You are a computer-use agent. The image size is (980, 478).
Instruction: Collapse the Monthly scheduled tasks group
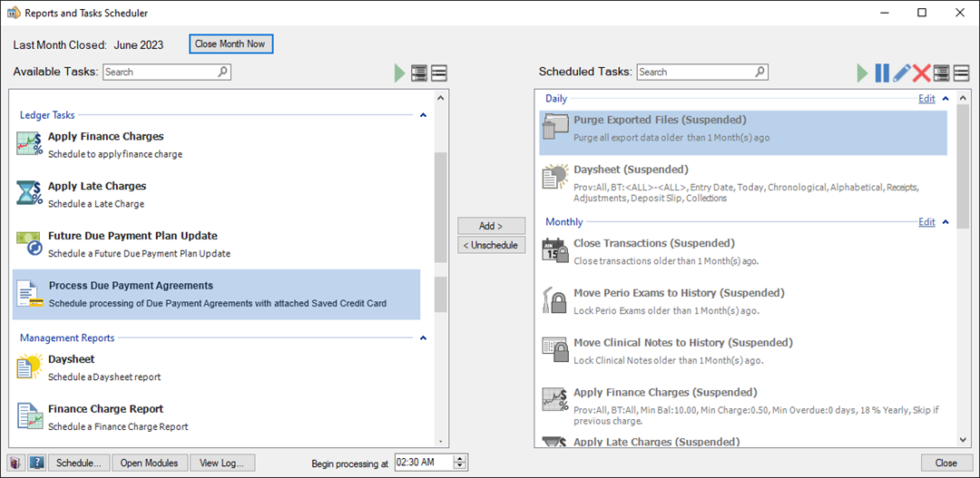tap(946, 222)
